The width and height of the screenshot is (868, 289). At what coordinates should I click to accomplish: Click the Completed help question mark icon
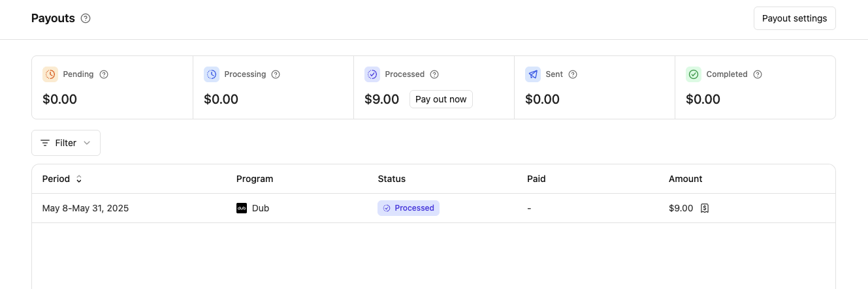point(758,74)
